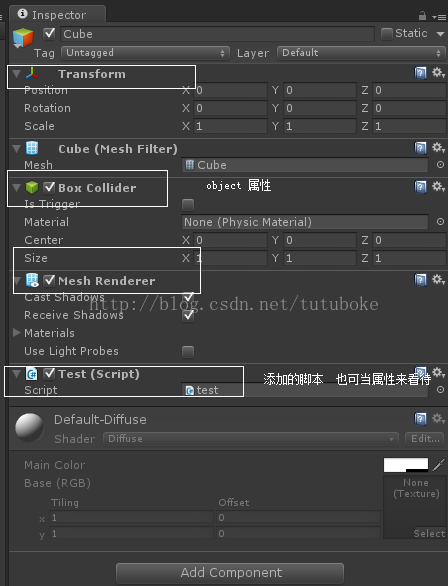Open Transform component help icon

pyautogui.click(x=420, y=73)
